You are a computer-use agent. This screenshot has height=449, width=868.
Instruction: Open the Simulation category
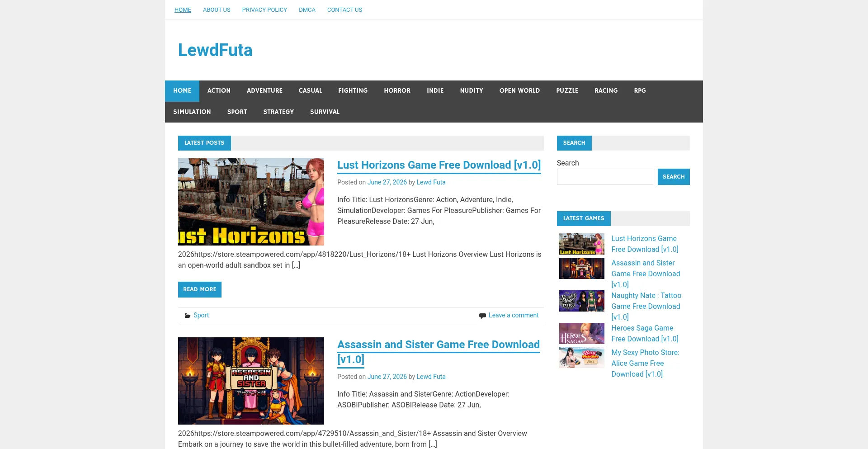(x=192, y=112)
